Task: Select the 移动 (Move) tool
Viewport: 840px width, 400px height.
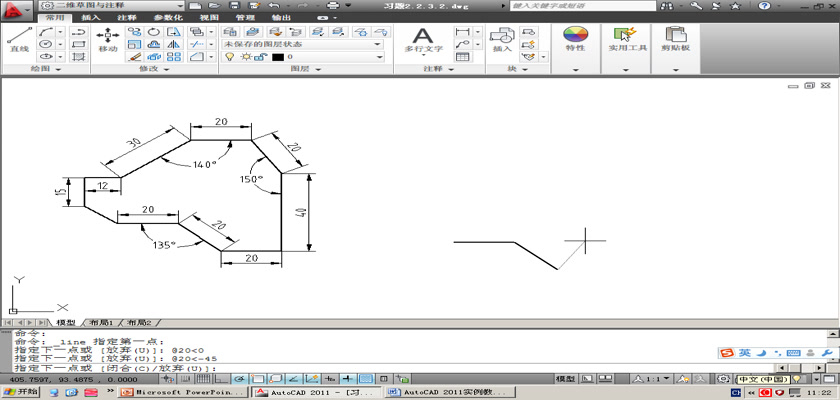Action: point(108,40)
